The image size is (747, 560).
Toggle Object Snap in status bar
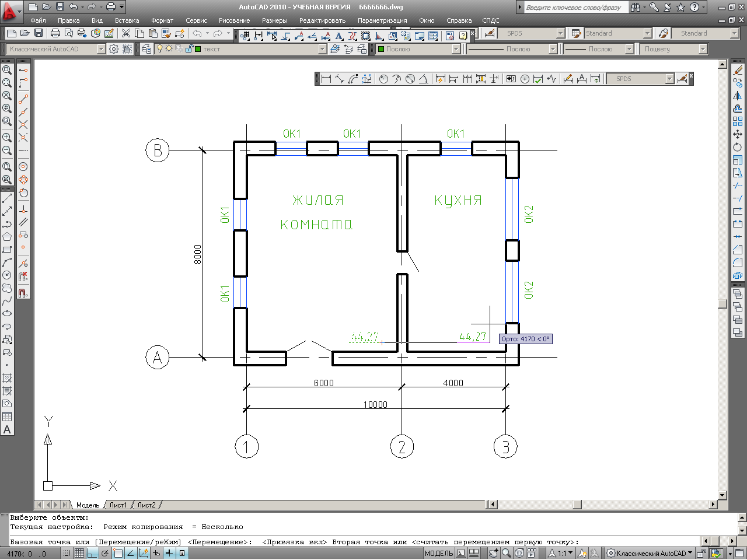tap(118, 553)
